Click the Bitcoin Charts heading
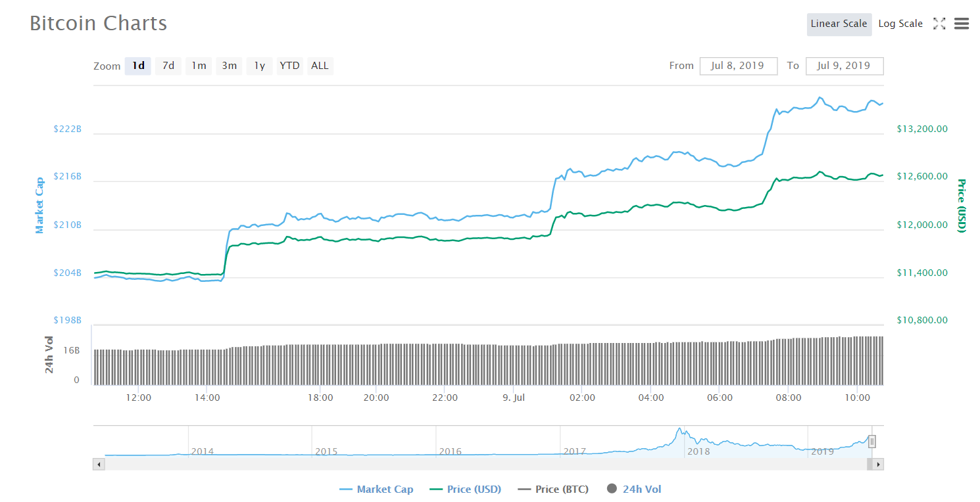Image resolution: width=980 pixels, height=502 pixels. tap(99, 24)
